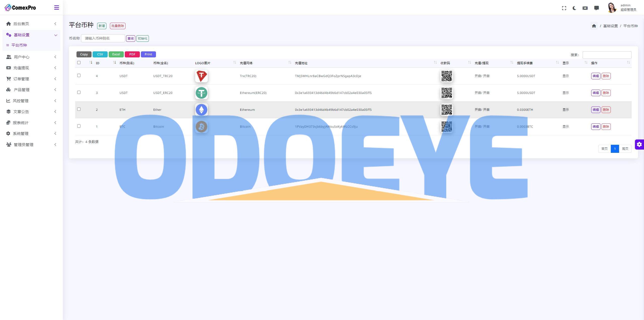Select the 系统管理 menu item
This screenshot has width=644, height=320.
tap(31, 133)
